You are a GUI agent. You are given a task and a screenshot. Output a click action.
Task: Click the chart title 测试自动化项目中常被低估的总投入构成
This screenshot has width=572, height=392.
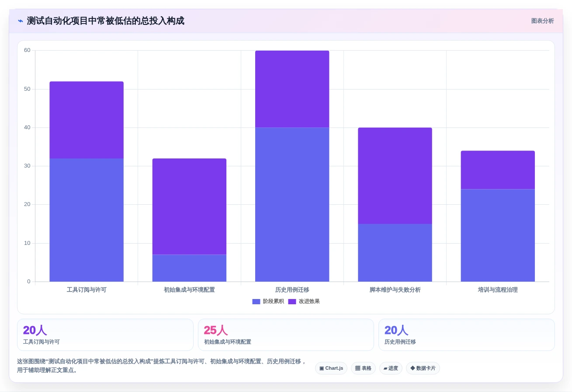pyautogui.click(x=106, y=21)
